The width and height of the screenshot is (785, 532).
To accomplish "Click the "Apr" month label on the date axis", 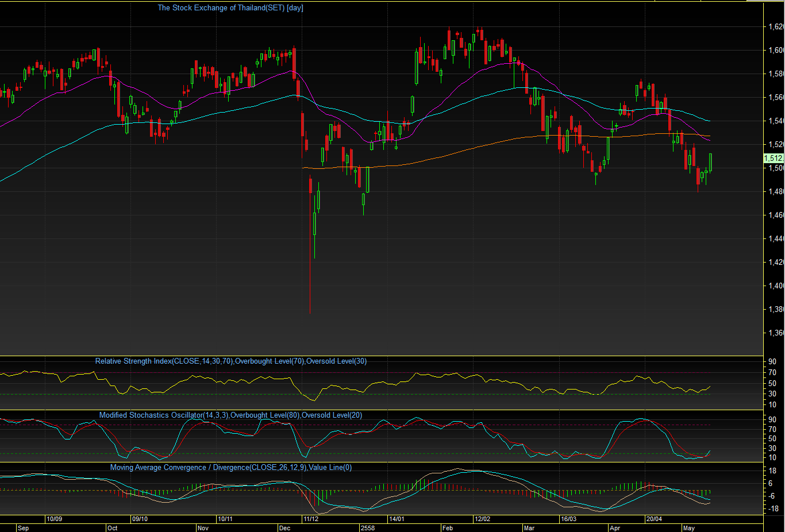I will click(615, 528).
